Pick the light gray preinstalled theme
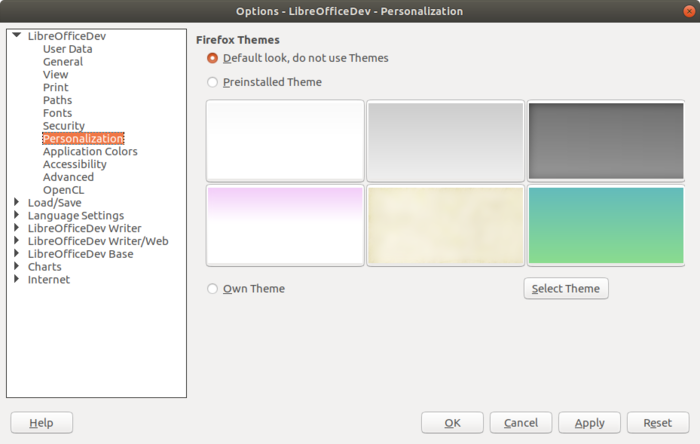This screenshot has width=700, height=444. point(446,141)
